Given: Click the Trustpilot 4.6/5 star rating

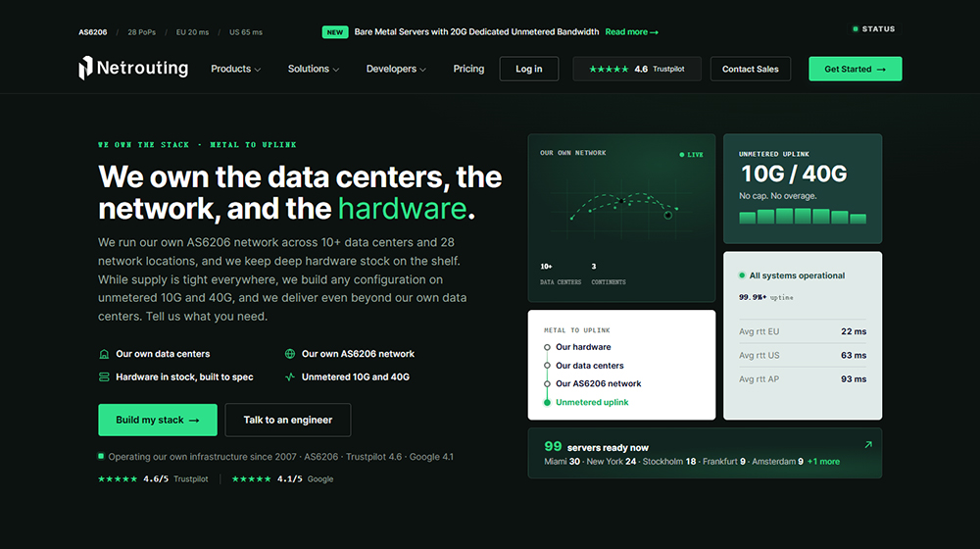Looking at the screenshot, I should pyautogui.click(x=153, y=479).
